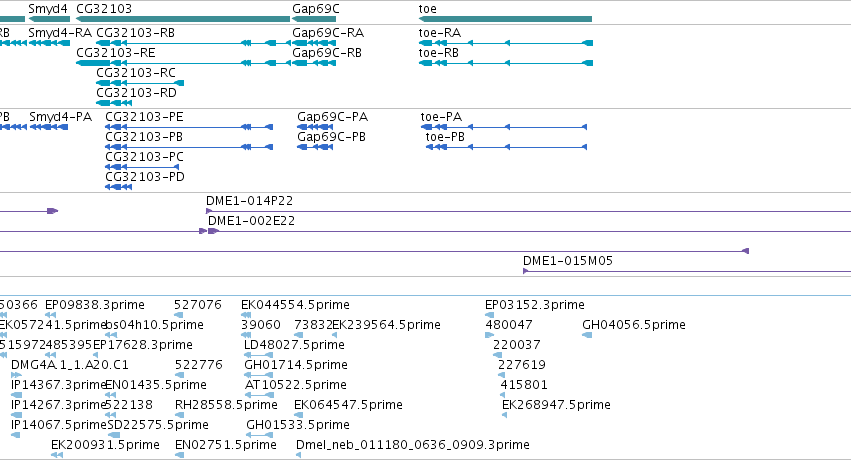This screenshot has width=851, height=460.
Task: Click the Smyd4 gene arrow
Action: [49, 19]
